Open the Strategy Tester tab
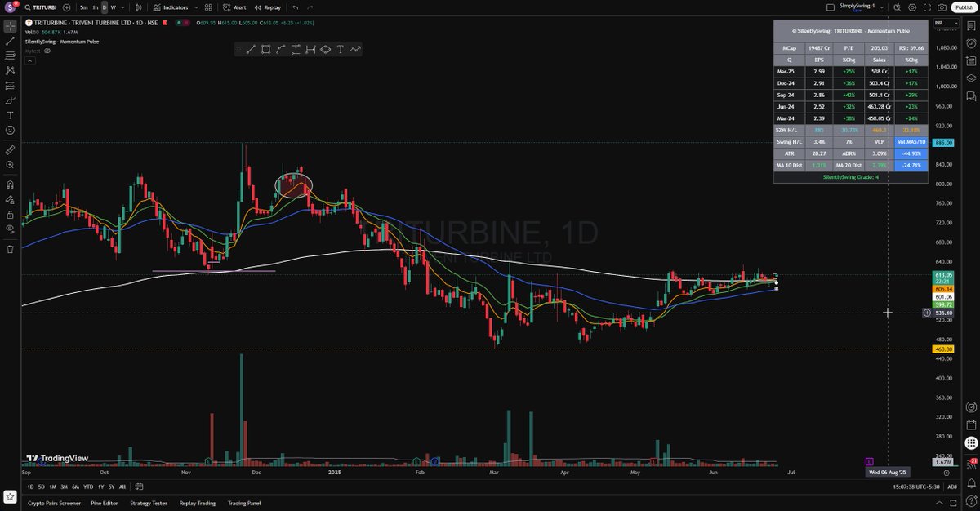980x511 pixels. (x=150, y=503)
